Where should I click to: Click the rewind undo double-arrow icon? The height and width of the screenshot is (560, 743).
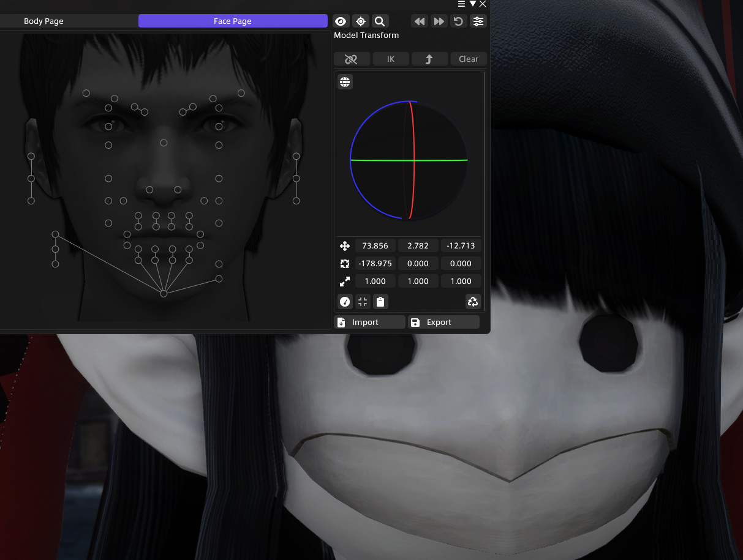(x=420, y=21)
